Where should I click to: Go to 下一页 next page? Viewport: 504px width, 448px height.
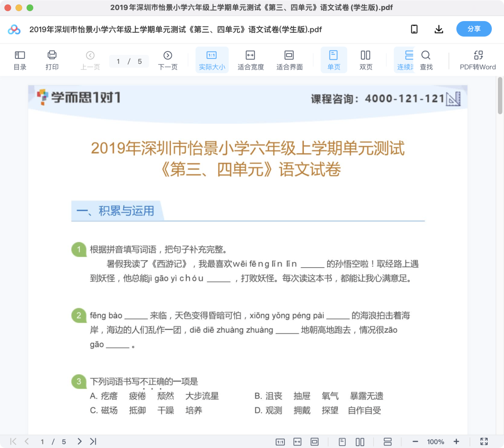coord(168,60)
